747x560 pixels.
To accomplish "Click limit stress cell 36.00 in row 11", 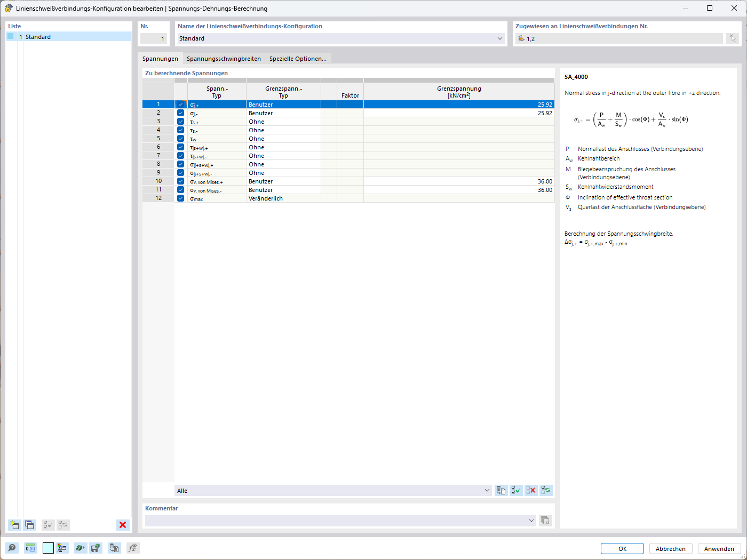I will pos(459,190).
